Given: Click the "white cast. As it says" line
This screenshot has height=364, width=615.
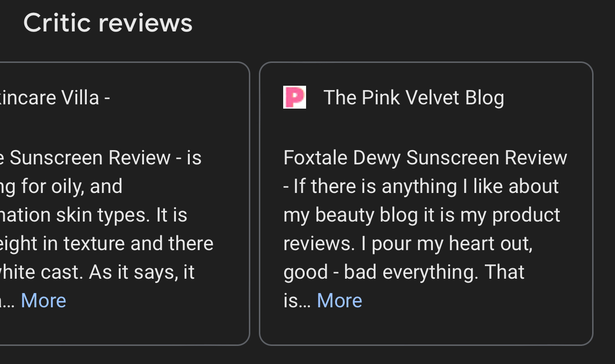Looking at the screenshot, I should coord(98,272).
